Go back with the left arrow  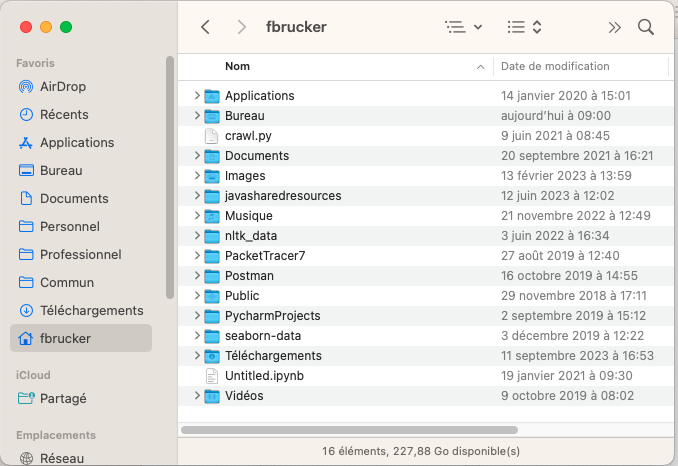[205, 27]
